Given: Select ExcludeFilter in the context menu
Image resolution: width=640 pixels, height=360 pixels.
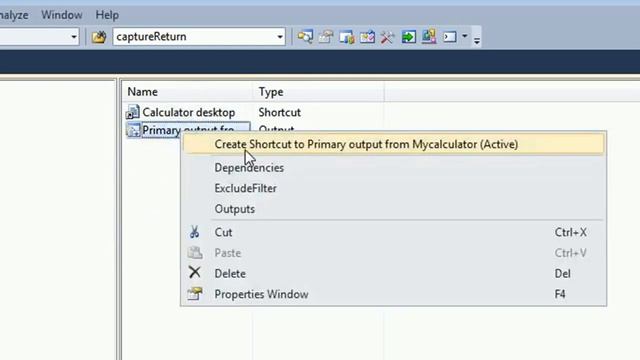Looking at the screenshot, I should [x=393, y=188].
